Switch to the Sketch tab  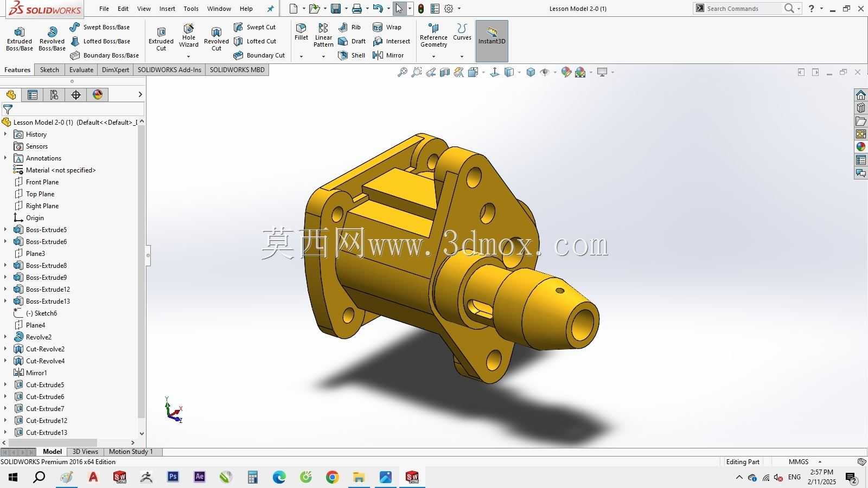click(49, 70)
